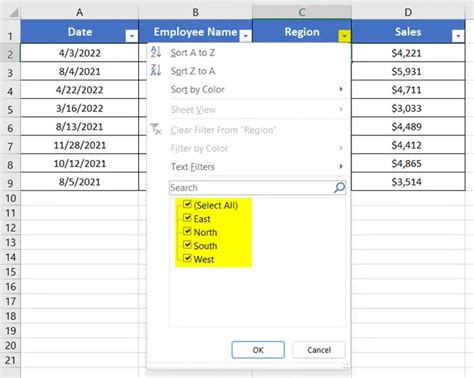Open the Date column filter dropdown
Screen dimensions: 474x378
point(132,36)
